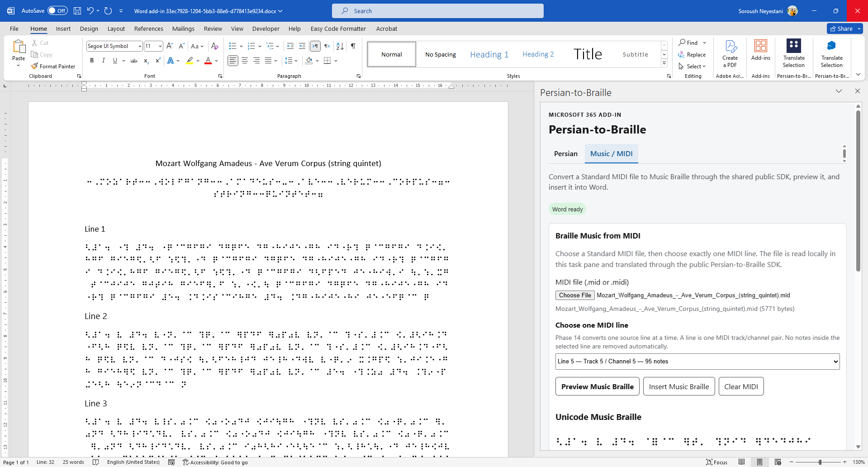Open the font size dropdown
The image size is (868, 467).
pyautogui.click(x=160, y=46)
